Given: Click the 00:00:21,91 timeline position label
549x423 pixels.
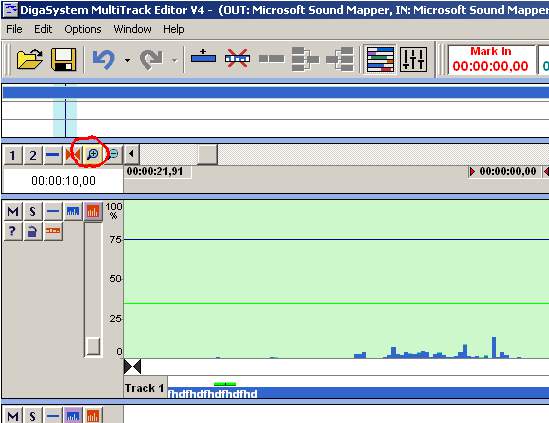Looking at the screenshot, I should 155,172.
